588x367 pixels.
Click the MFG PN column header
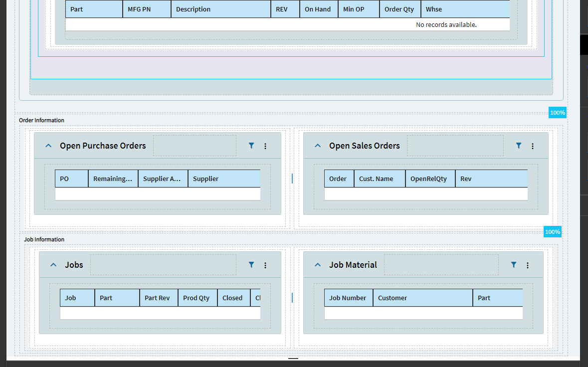pyautogui.click(x=147, y=9)
